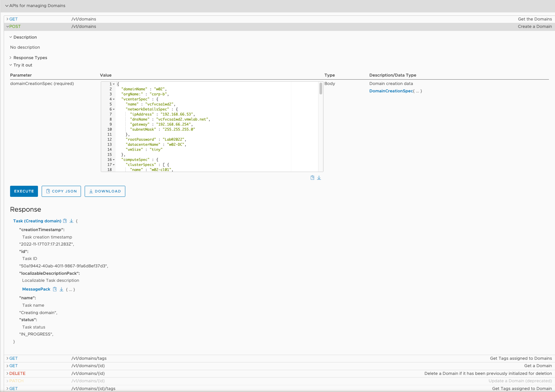
Task: Click the timestamp "2022-11-17T07:17:21.283Z"
Action: click(x=46, y=244)
